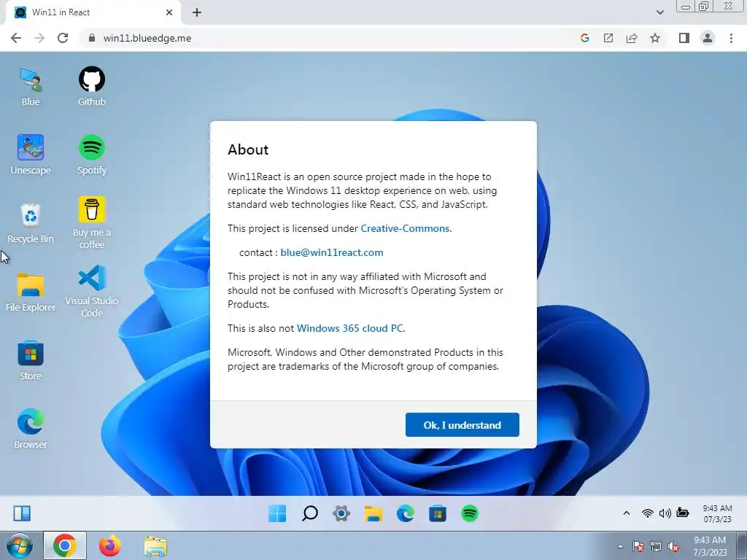Click the Wi-Fi icon in Win11 tray
747x560 pixels.
(x=648, y=513)
